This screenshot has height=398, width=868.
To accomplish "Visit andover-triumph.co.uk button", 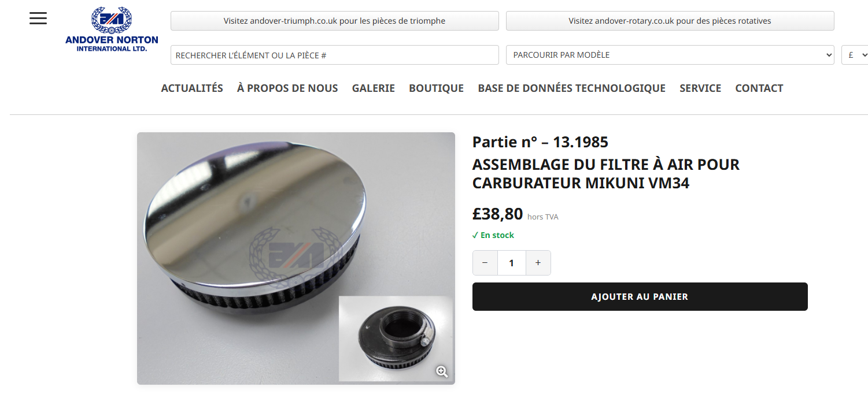I will point(334,21).
